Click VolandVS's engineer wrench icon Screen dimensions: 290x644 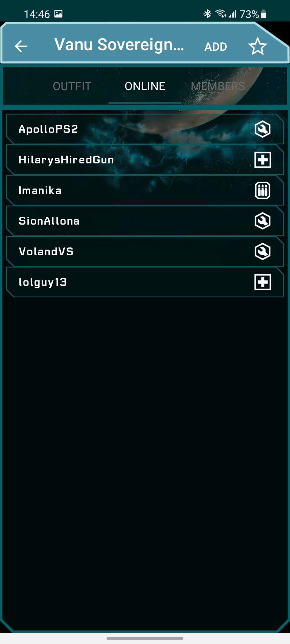coord(262,251)
